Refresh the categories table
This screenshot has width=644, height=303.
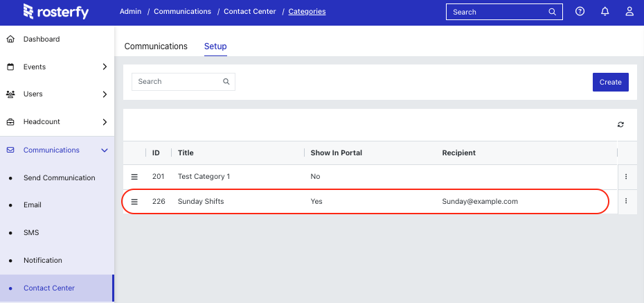[620, 125]
